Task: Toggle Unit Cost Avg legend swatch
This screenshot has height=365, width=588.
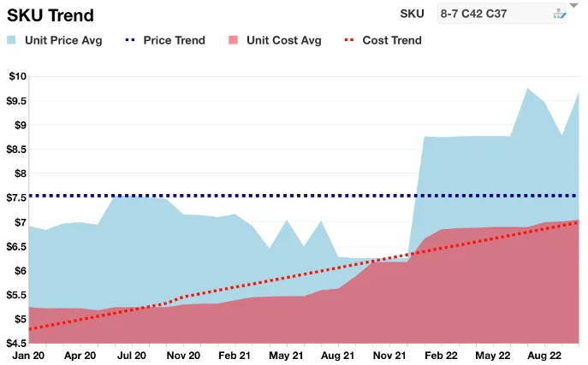Action: coord(234,40)
